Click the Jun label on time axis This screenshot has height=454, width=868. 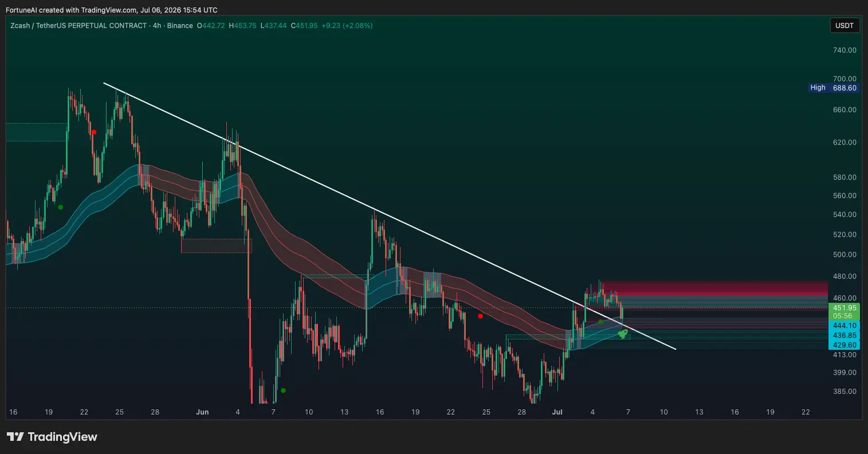coord(202,412)
